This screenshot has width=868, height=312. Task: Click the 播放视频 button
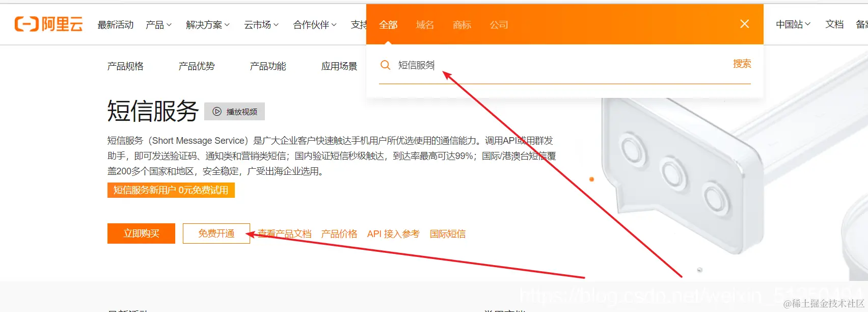[x=234, y=112]
